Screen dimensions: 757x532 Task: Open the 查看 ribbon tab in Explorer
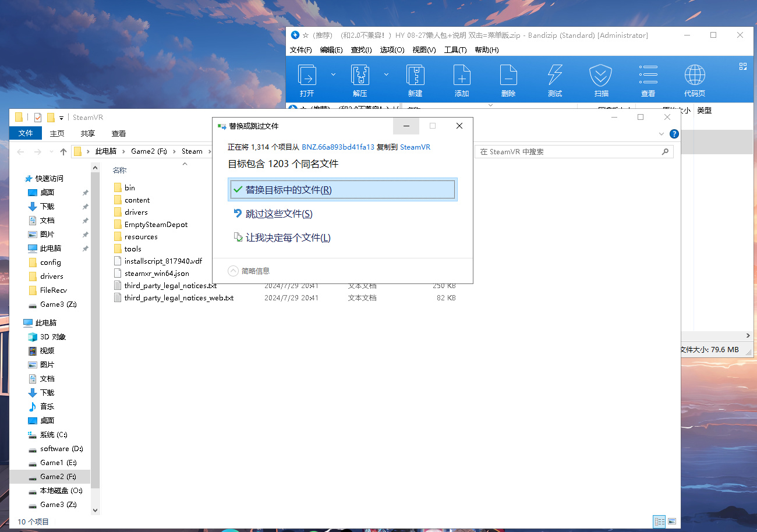[x=119, y=133]
